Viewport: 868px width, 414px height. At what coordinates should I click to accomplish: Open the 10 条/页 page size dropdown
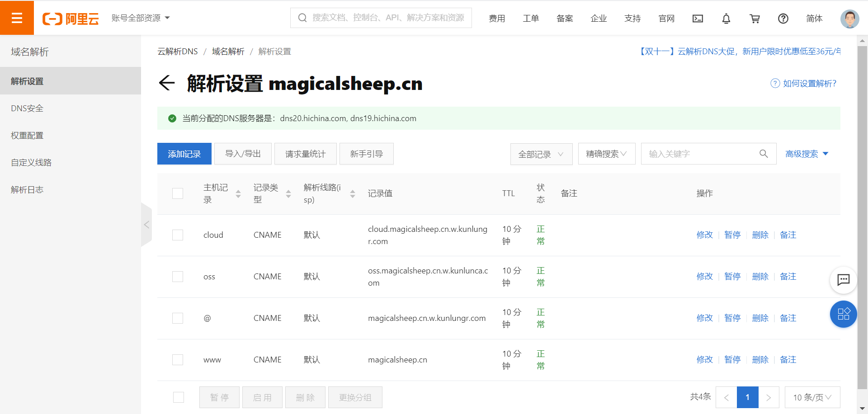(x=812, y=397)
